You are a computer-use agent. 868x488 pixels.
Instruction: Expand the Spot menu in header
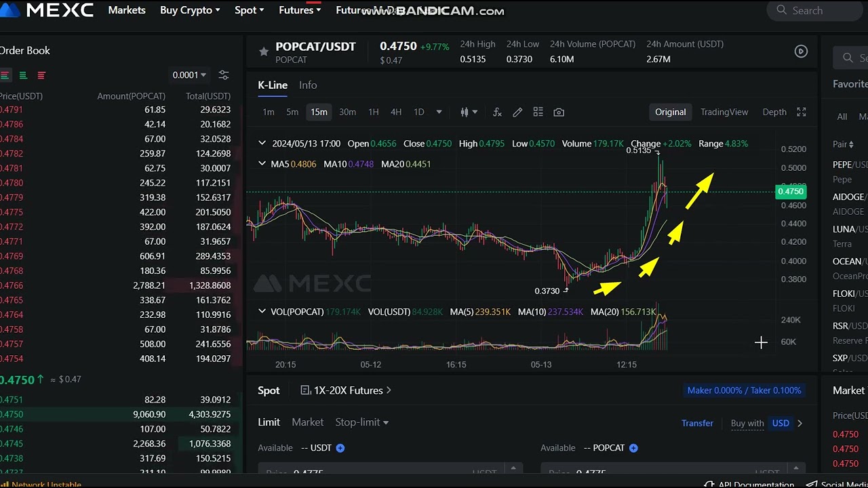tap(249, 10)
